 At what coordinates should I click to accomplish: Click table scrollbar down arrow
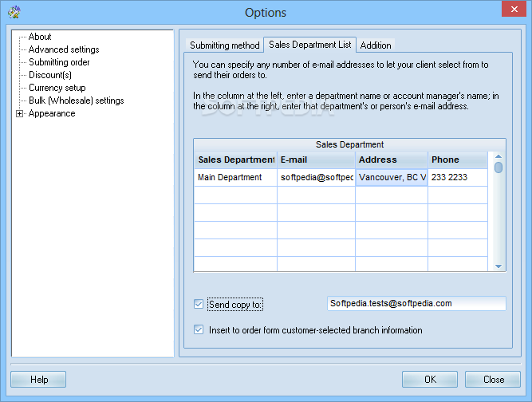(x=498, y=266)
